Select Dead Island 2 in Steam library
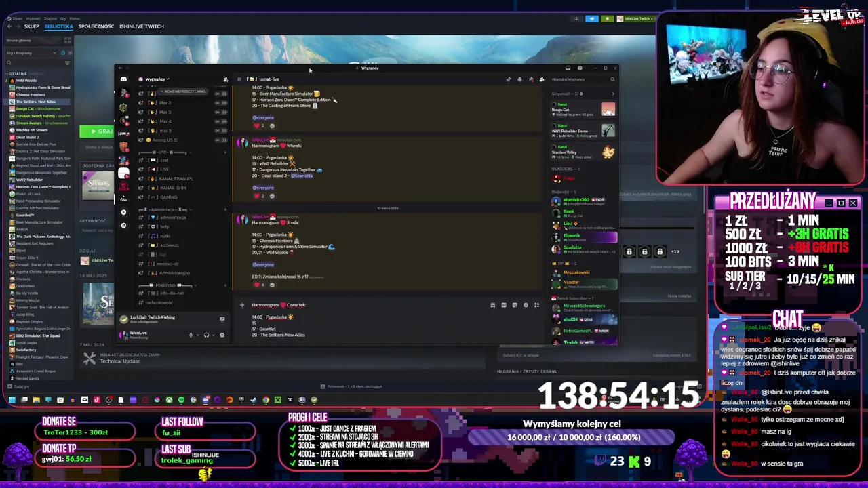The width and height of the screenshot is (868, 488). [x=28, y=137]
